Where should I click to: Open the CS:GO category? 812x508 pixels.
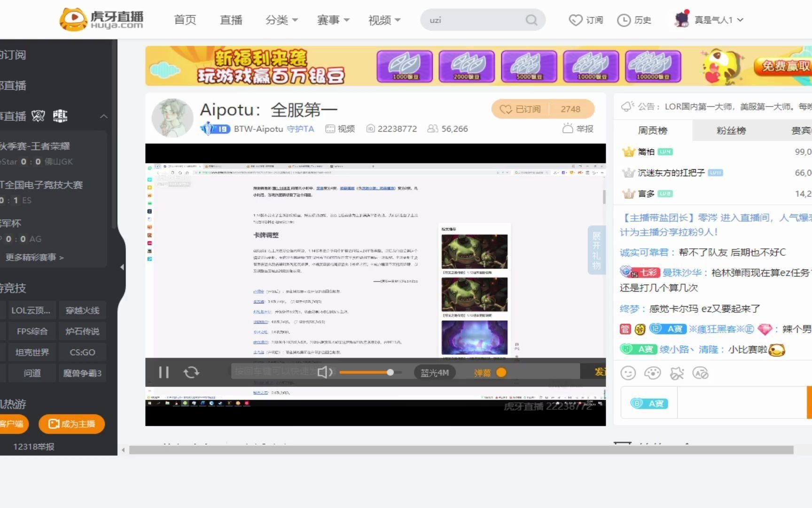pos(82,352)
